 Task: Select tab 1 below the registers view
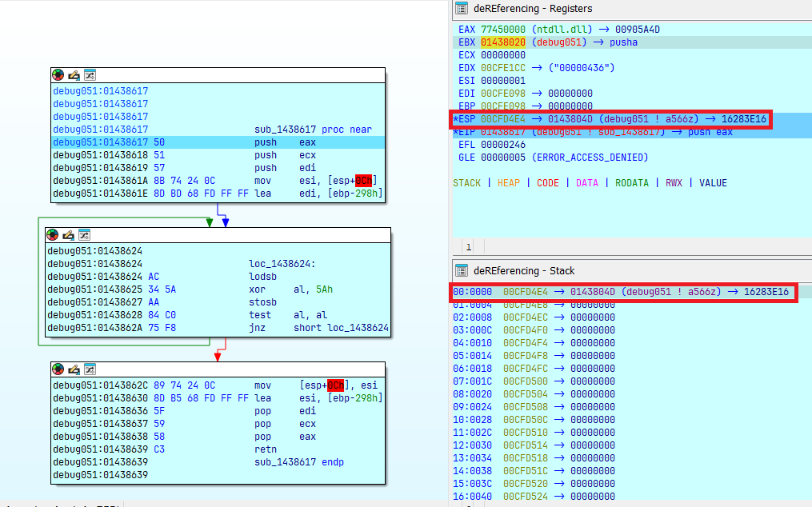click(x=469, y=247)
